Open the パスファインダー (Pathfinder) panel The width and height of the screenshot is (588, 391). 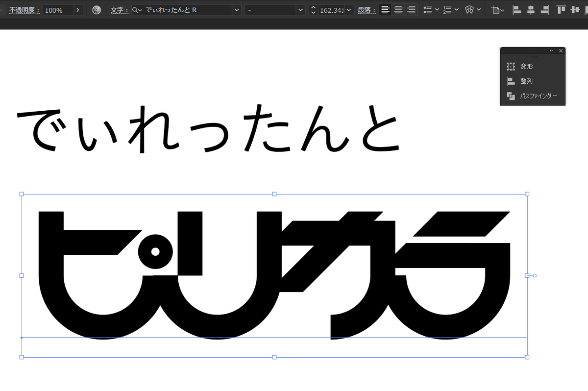click(x=533, y=96)
